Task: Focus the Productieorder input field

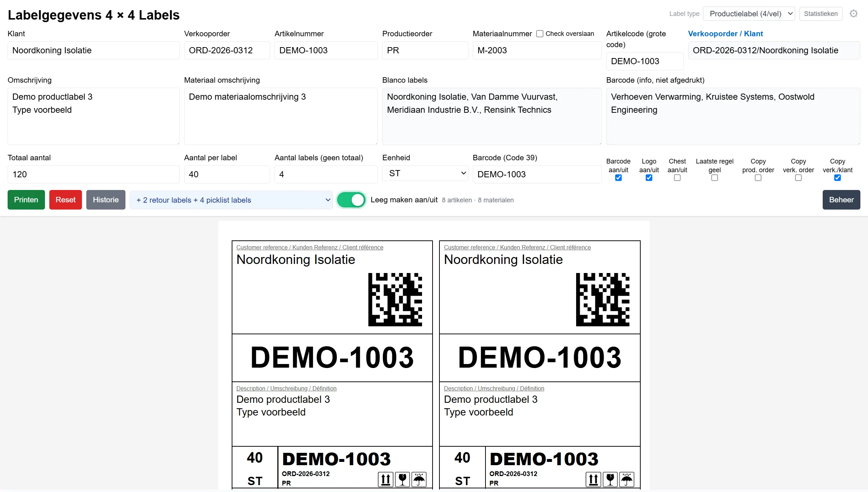Action: pyautogui.click(x=425, y=50)
